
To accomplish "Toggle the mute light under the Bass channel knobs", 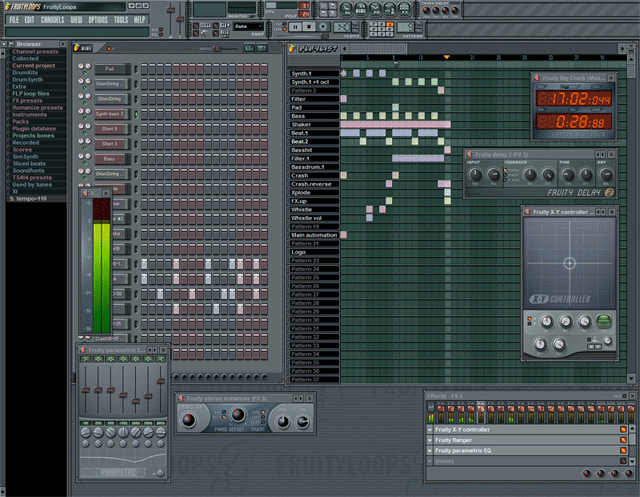I will pyautogui.click(x=84, y=163).
